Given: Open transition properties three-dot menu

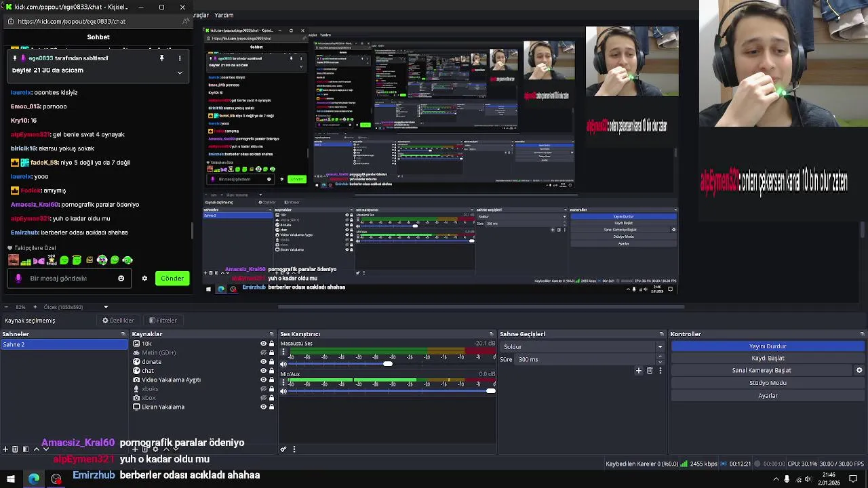Looking at the screenshot, I should (660, 371).
